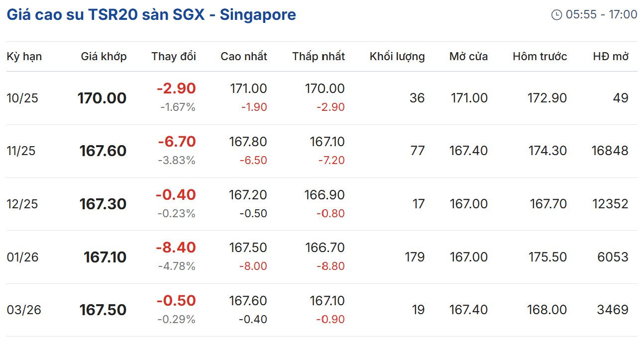The height and width of the screenshot is (340, 644).
Task: Click the clock icon beside trading hours
Action: pos(556,15)
